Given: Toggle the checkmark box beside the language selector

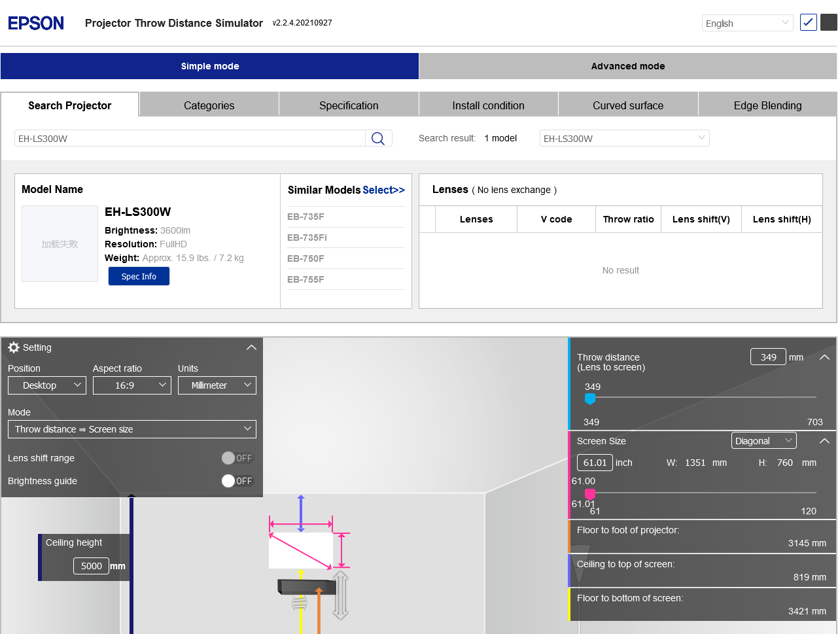Looking at the screenshot, I should coord(809,22).
